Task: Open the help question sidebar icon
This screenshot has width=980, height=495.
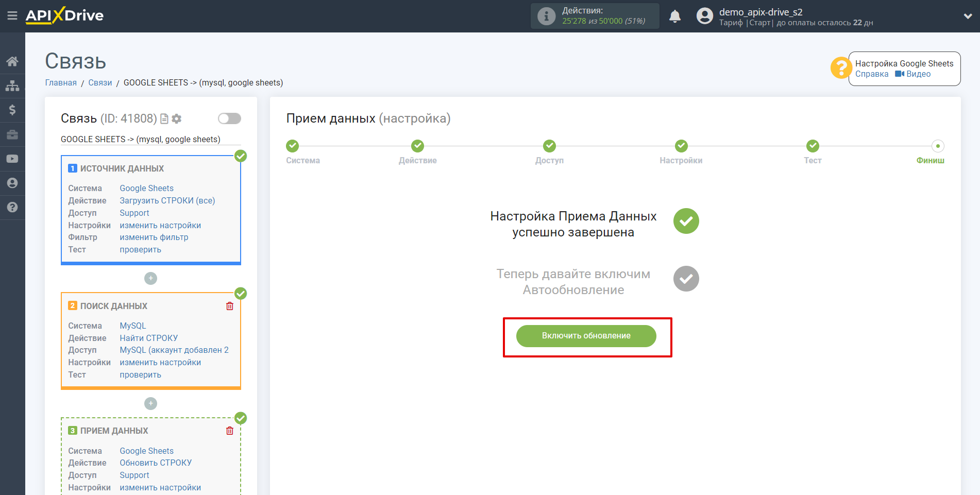Action: click(x=12, y=207)
